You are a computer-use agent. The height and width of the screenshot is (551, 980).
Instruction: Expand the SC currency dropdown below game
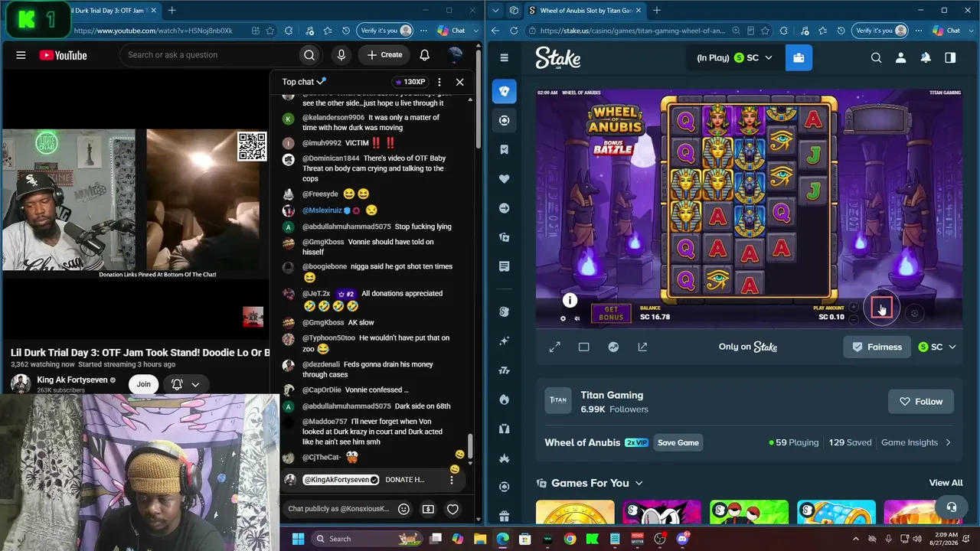coord(937,347)
